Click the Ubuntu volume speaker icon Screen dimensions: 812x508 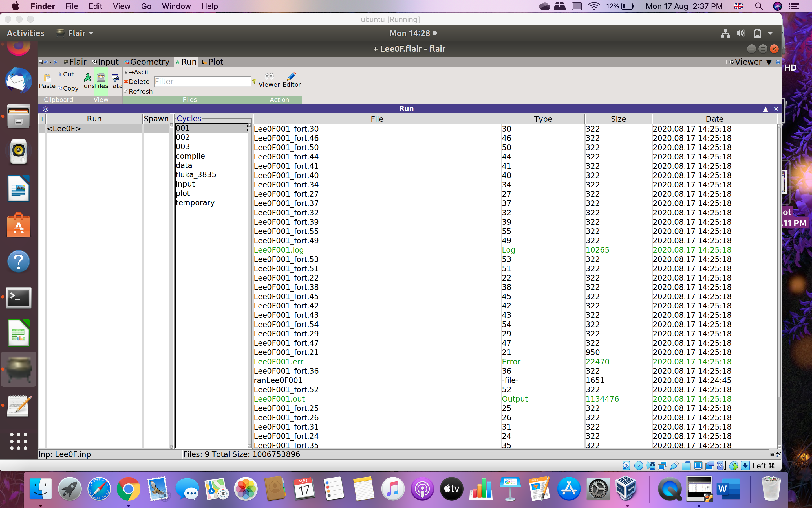click(741, 33)
